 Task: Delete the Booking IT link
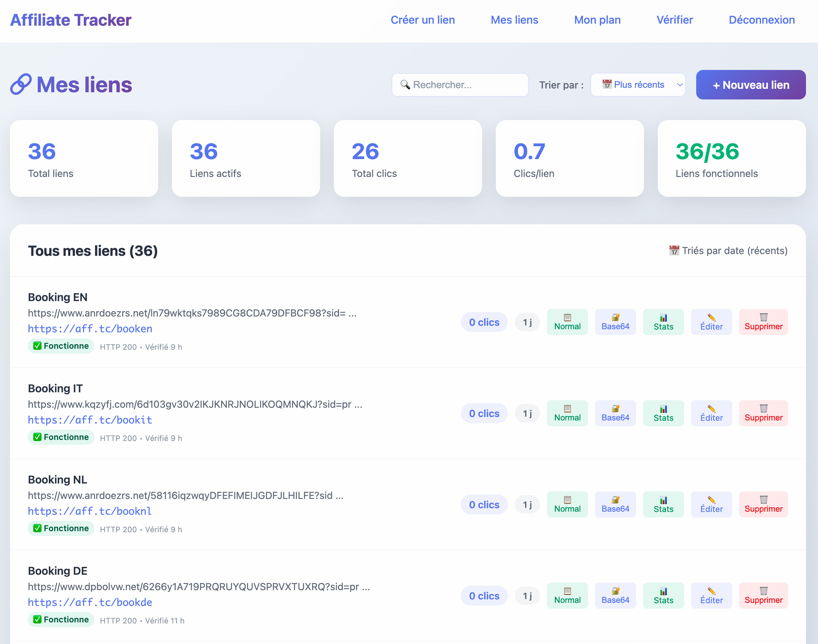pos(763,413)
